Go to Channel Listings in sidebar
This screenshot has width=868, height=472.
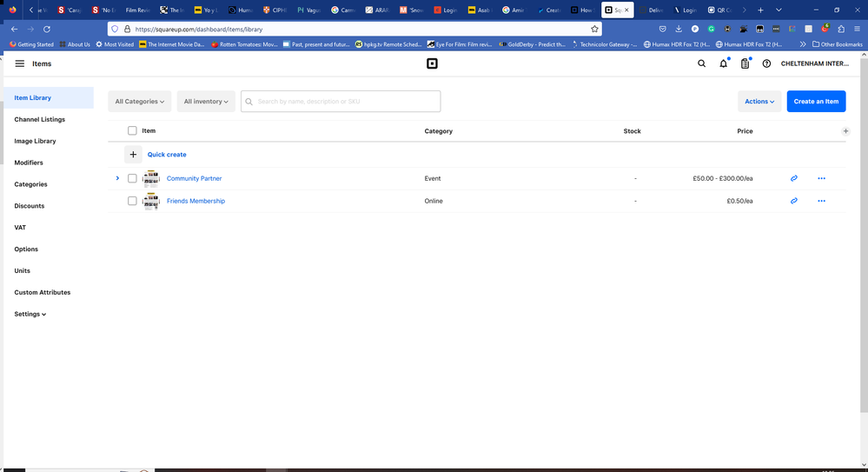point(40,119)
